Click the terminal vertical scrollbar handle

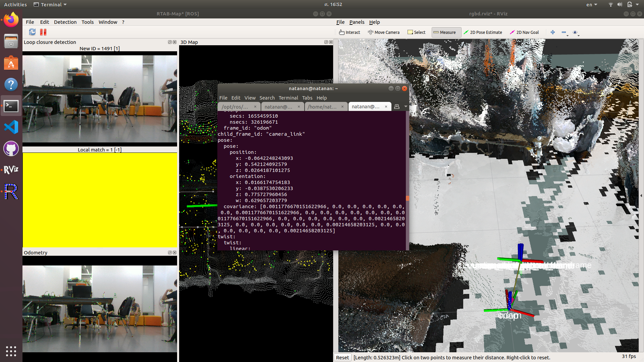pos(407,198)
